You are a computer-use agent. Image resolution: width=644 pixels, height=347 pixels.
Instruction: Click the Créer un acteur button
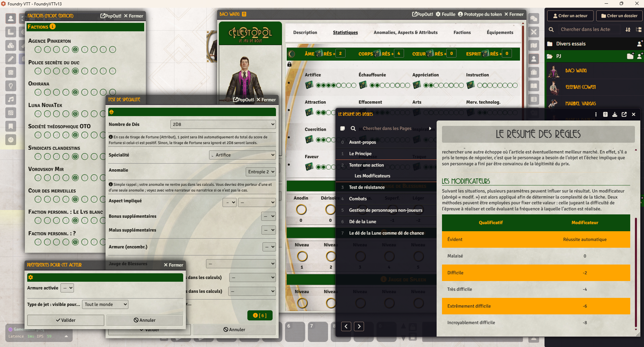tap(570, 16)
